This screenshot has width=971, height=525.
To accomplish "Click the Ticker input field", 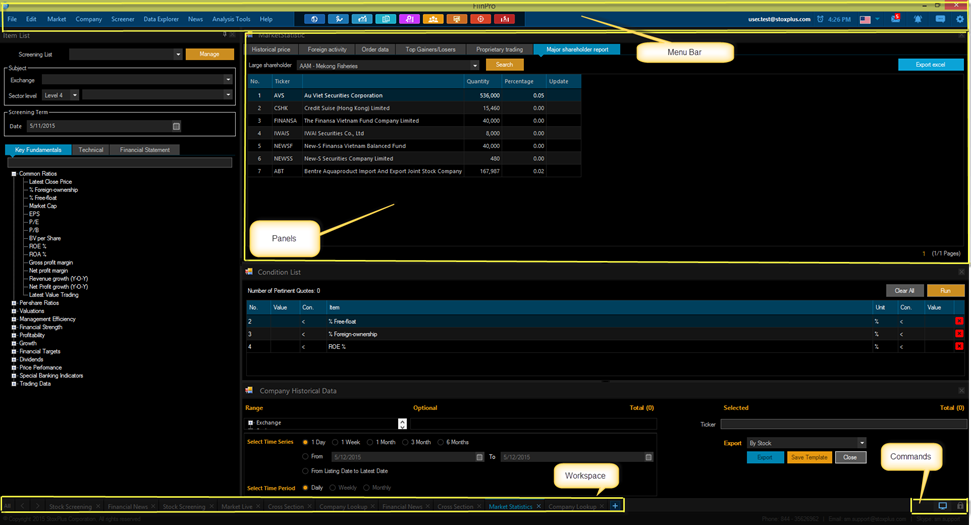I will pos(843,424).
